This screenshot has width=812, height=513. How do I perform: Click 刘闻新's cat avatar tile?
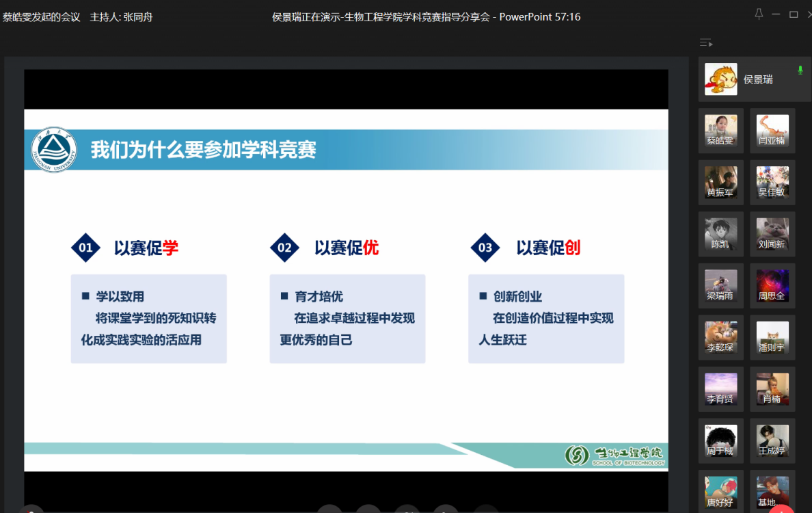[772, 234]
